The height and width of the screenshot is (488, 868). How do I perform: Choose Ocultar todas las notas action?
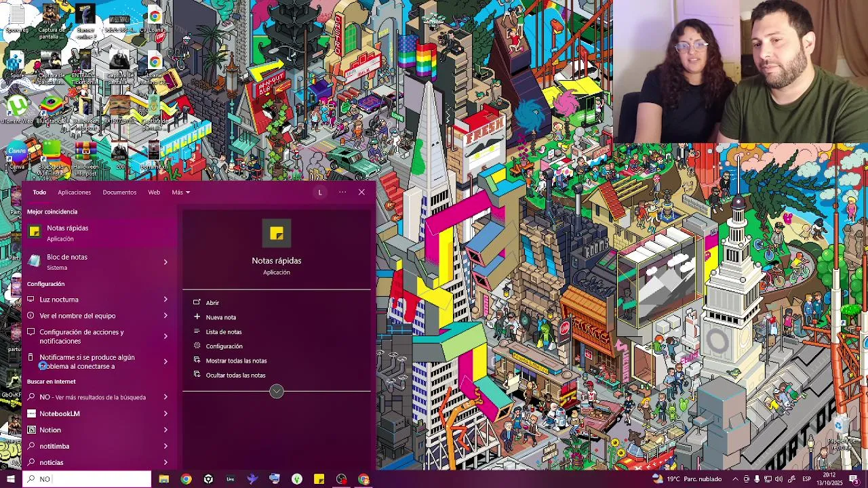point(235,375)
